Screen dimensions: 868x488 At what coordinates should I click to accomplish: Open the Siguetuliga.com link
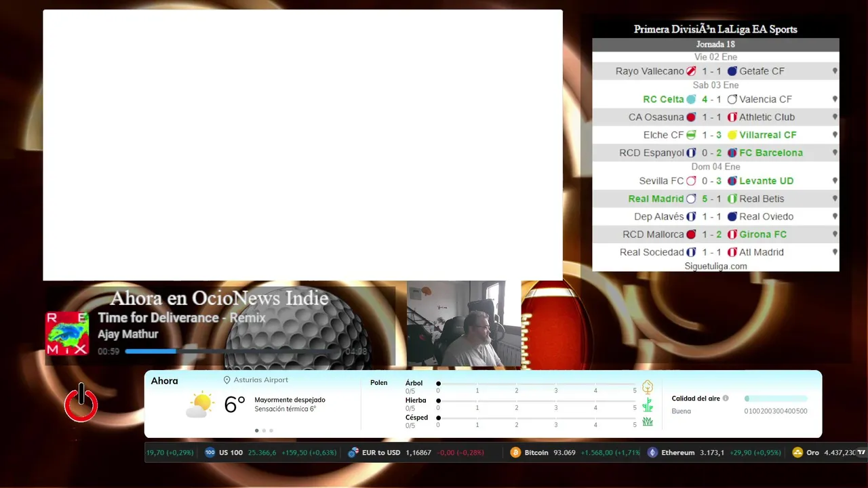[715, 266]
